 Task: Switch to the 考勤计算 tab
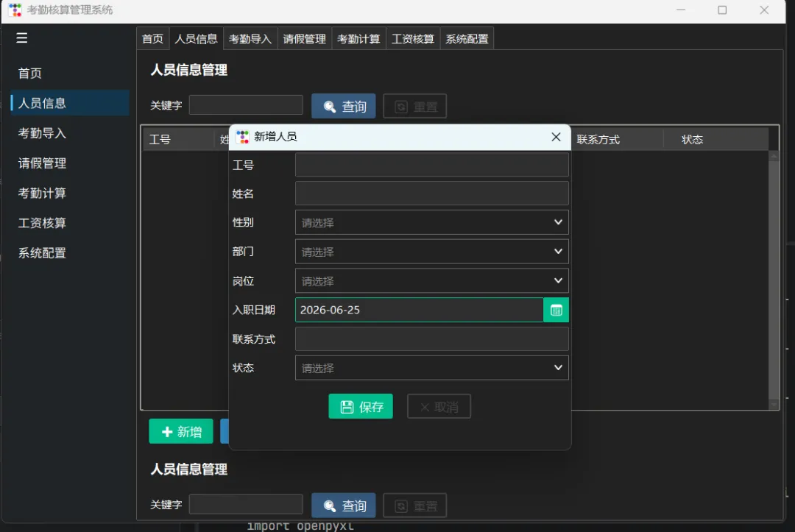[x=359, y=38]
